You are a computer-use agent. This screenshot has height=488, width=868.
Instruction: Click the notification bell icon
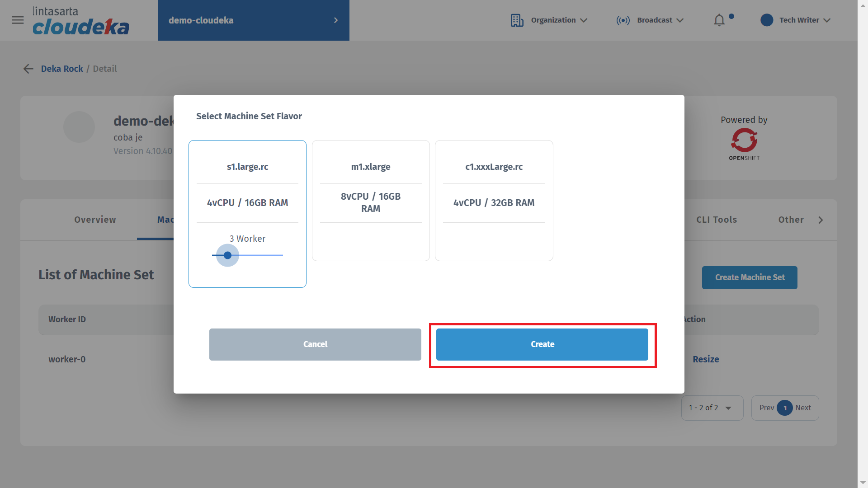pos(719,20)
